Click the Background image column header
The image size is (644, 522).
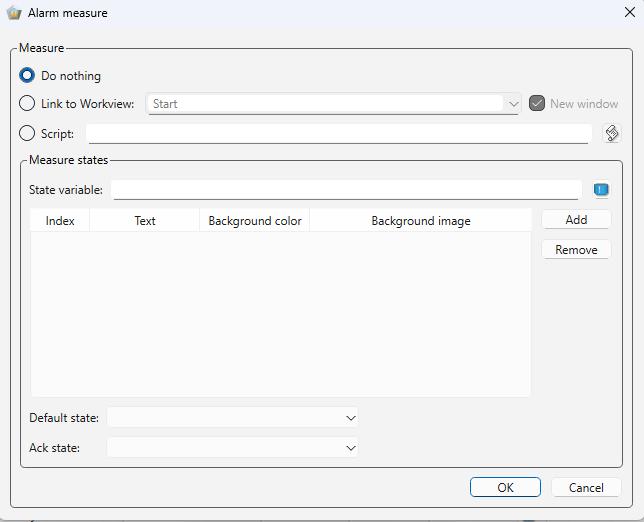pos(420,221)
